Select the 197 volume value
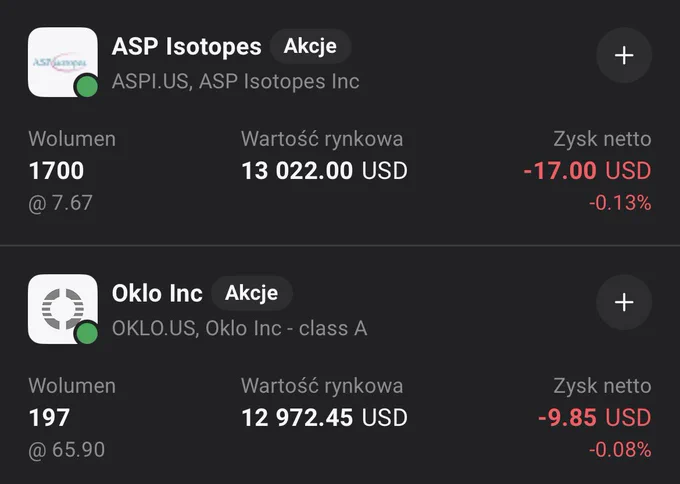 click(49, 417)
